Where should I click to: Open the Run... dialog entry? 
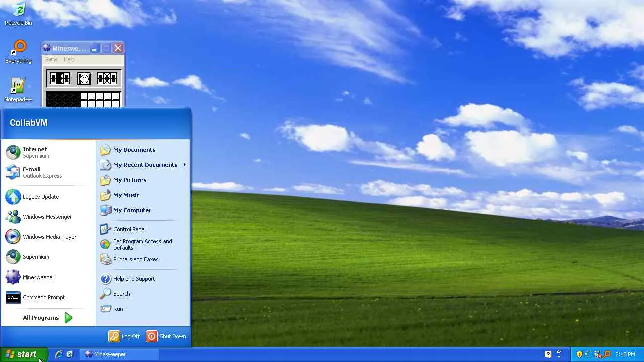pos(143,309)
